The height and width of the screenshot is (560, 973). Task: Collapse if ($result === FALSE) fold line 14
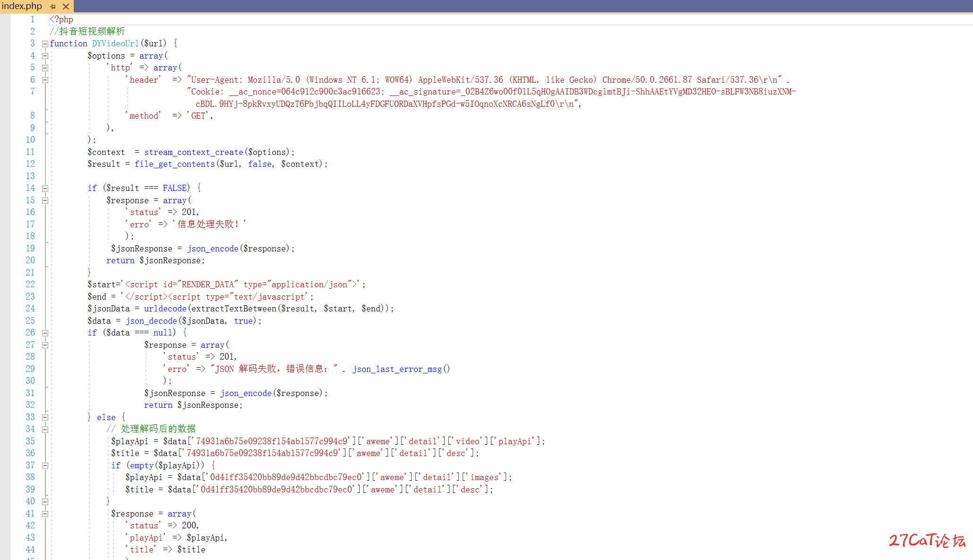(x=45, y=189)
